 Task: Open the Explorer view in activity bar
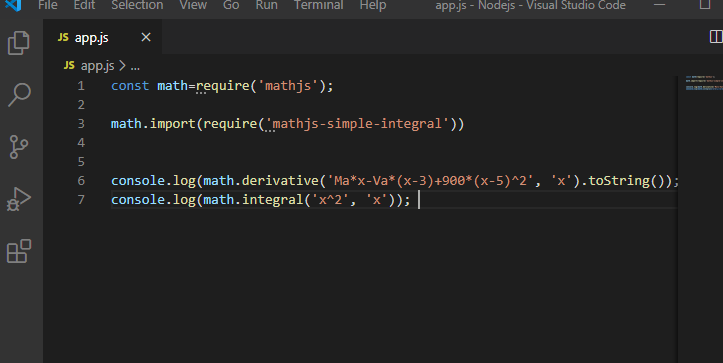tap(19, 43)
